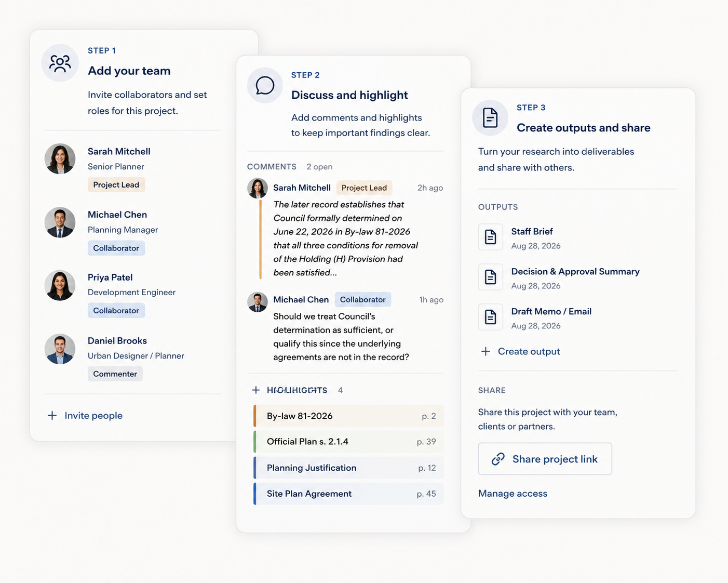Click Collaborator badge under Priya Patel
This screenshot has width=728, height=583.
pos(116,310)
